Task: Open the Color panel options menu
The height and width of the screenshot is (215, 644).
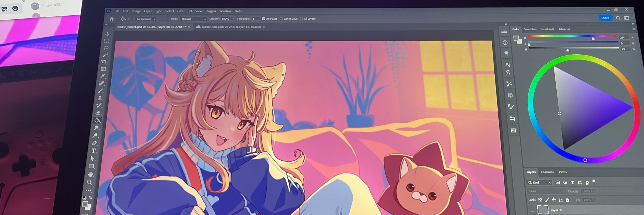Action: 634,29
